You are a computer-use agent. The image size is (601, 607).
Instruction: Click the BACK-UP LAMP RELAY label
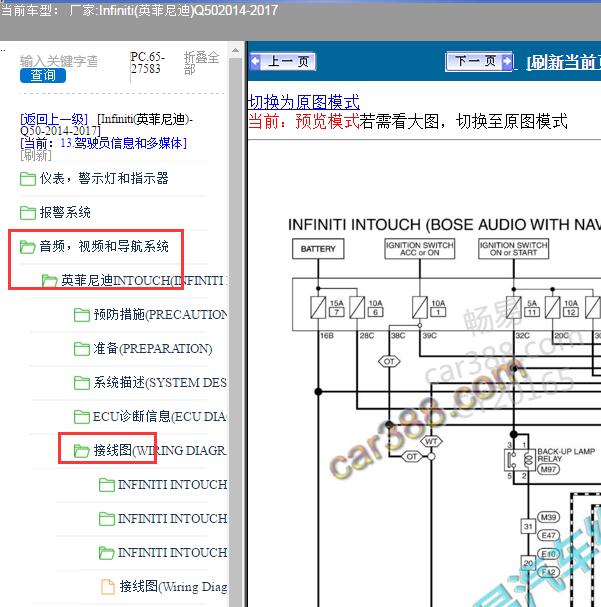[566, 455]
